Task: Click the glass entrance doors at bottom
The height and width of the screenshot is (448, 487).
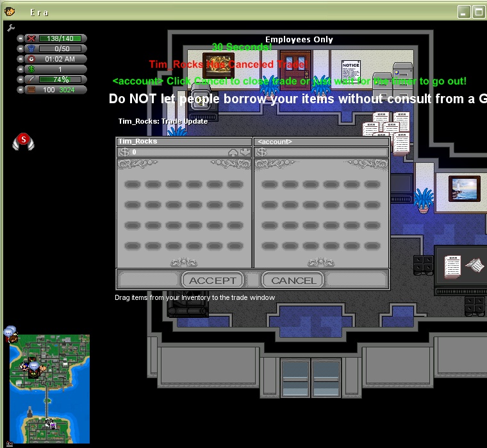Action: (x=311, y=377)
